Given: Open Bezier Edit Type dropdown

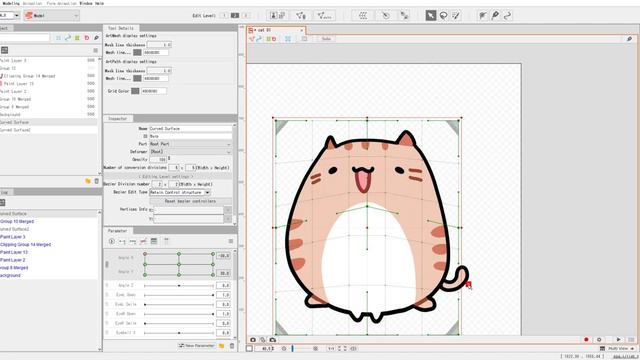Looking at the screenshot, I should (x=180, y=192).
